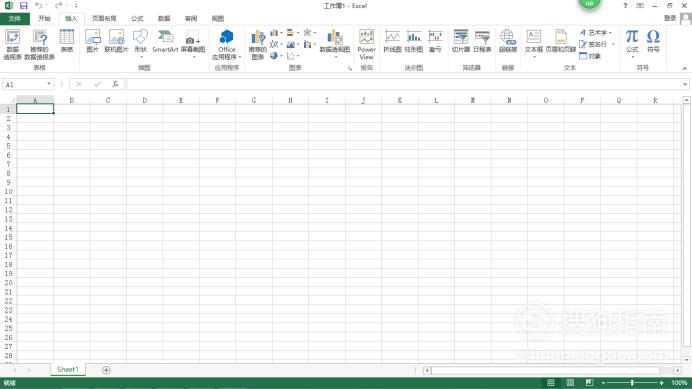
Task: Switch to Normal view in status bar
Action: pyautogui.click(x=551, y=382)
